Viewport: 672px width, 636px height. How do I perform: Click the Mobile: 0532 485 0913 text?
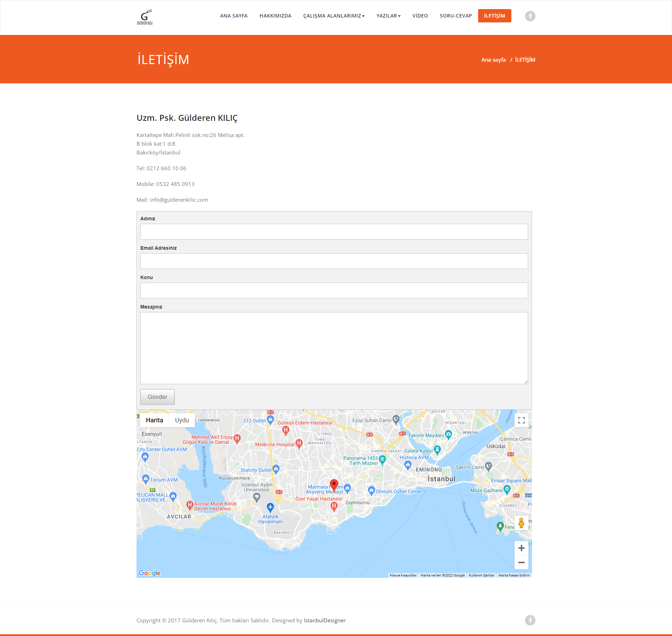pos(166,184)
